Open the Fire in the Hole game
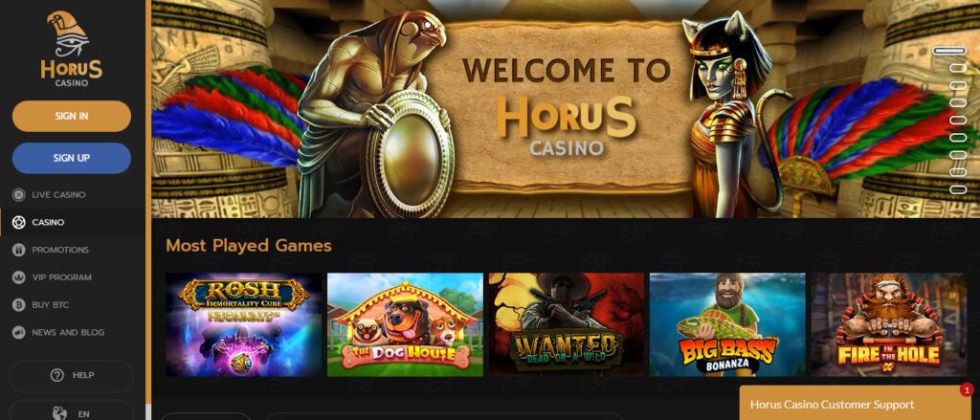The width and height of the screenshot is (980, 420). point(888,324)
